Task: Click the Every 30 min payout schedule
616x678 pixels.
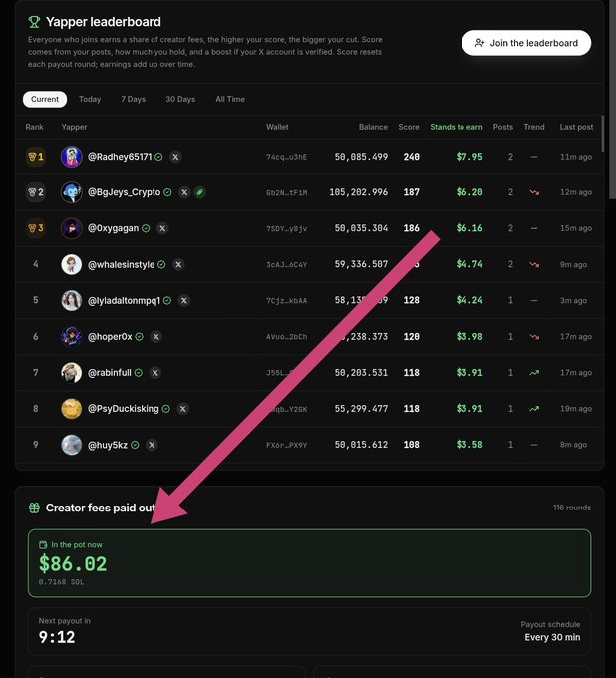Action: point(552,637)
